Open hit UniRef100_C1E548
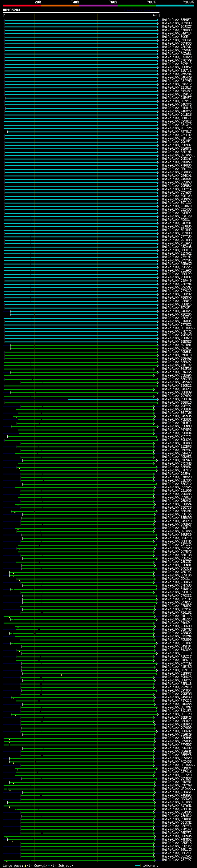197x868 pixels. coord(176,460)
